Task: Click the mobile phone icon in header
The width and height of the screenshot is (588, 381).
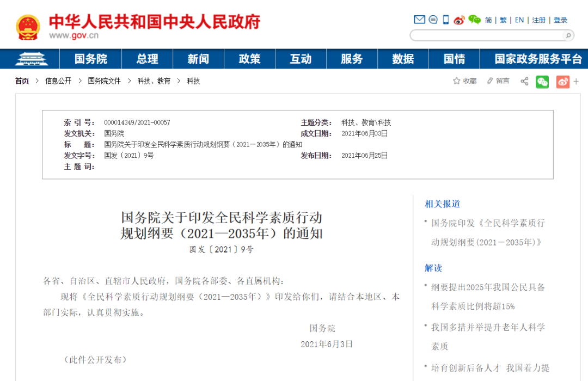Action: (x=445, y=20)
